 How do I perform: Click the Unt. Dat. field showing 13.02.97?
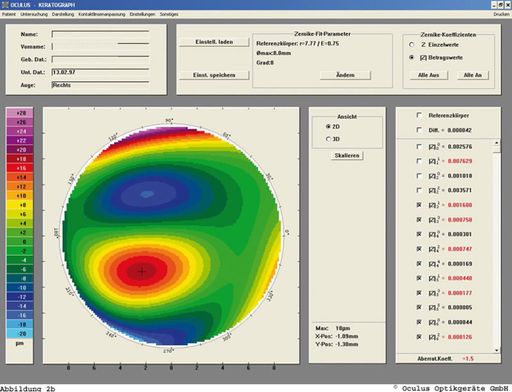[x=100, y=72]
